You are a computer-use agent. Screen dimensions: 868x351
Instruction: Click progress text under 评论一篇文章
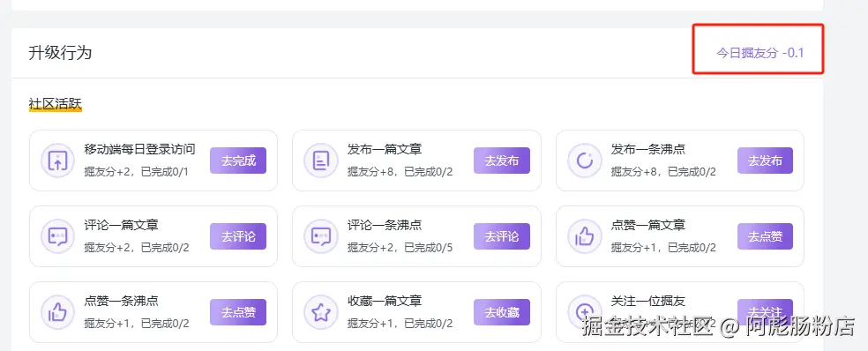click(137, 248)
